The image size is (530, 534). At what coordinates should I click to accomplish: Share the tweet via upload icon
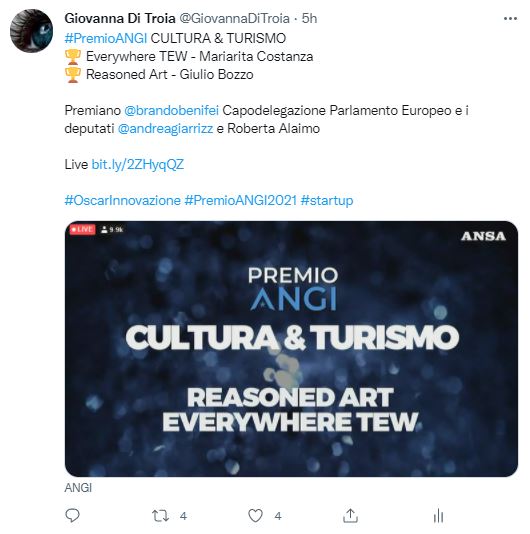[350, 516]
